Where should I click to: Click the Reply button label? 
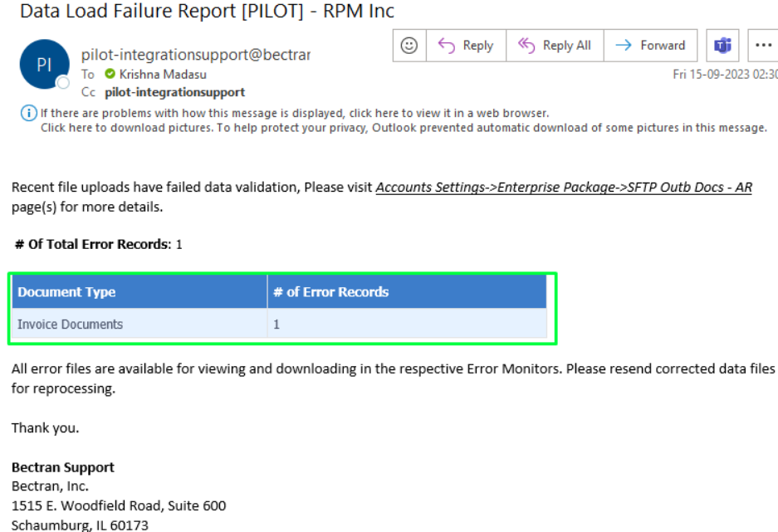pos(477,46)
